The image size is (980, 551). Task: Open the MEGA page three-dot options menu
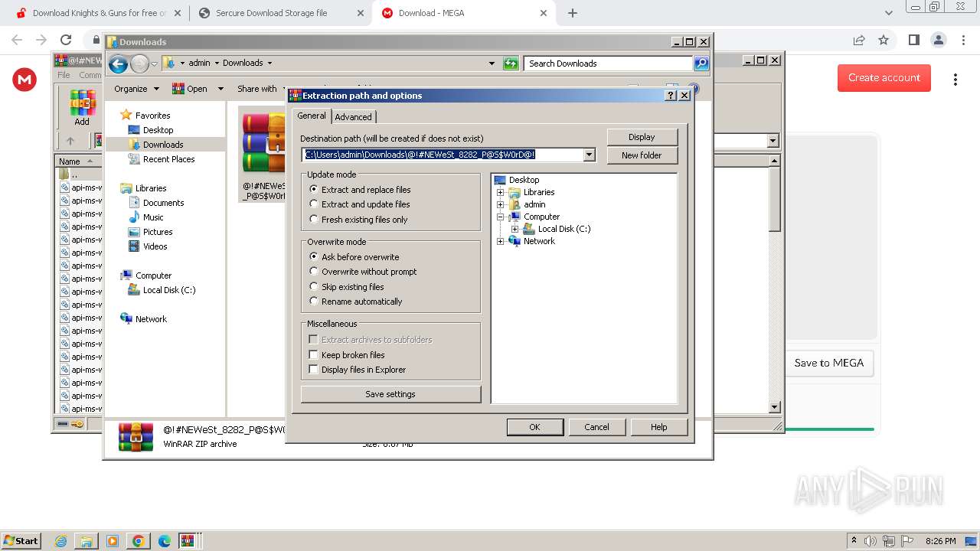[955, 80]
